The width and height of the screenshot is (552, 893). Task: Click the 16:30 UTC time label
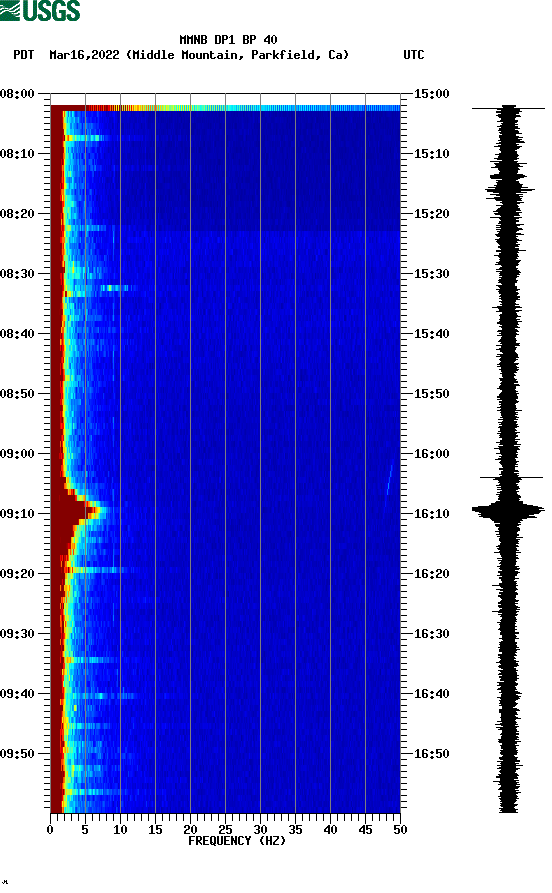431,634
